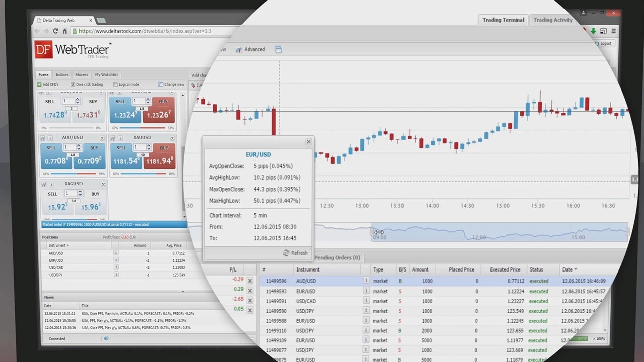Close position with -2.68 P/L
The image size is (644, 362).
(250, 300)
